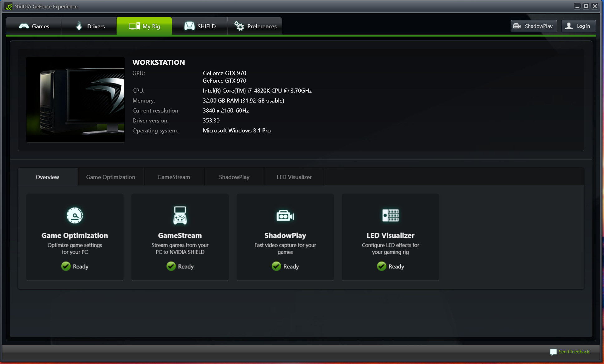Click the LED Visualizer panel icon

tap(390, 215)
